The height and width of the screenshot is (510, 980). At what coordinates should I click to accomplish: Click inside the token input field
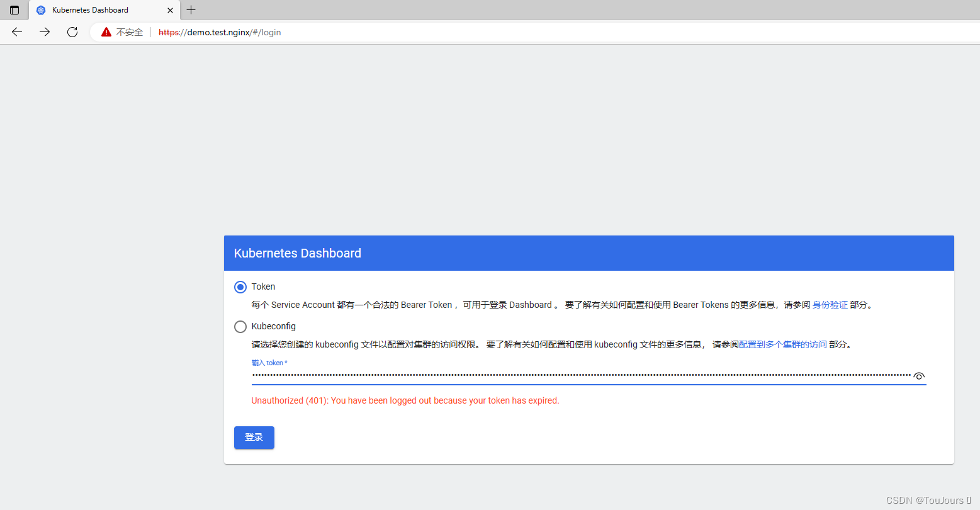(566, 376)
